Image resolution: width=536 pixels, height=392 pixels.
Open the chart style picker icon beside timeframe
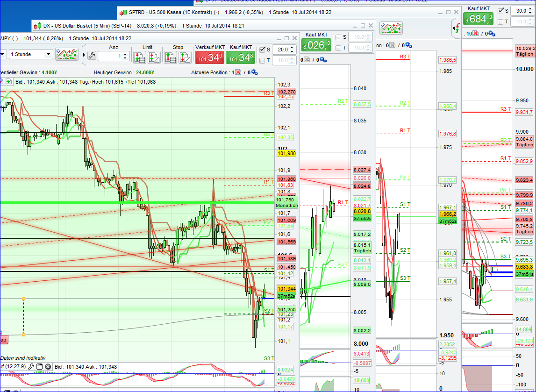click(x=67, y=54)
